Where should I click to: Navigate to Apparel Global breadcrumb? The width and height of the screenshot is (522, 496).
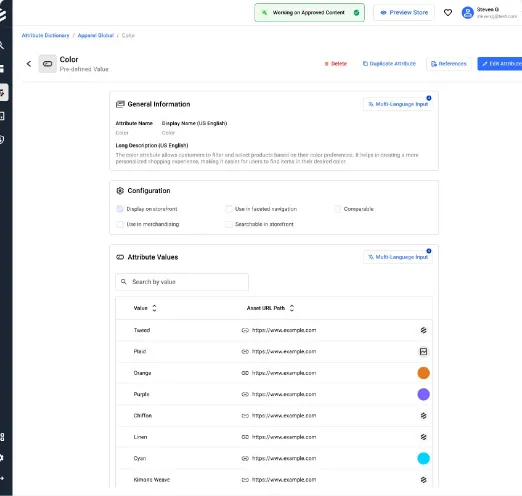coord(96,35)
